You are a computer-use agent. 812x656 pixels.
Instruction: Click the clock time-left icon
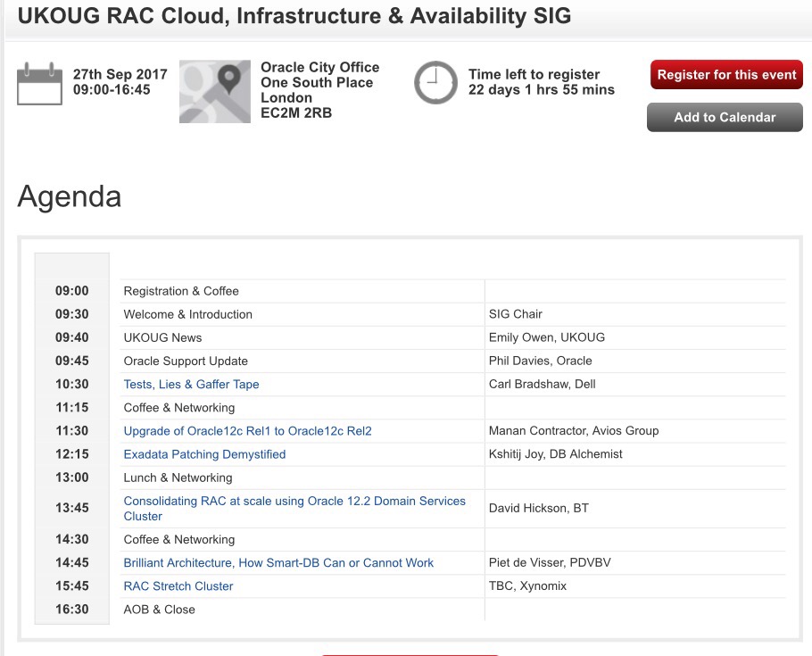tap(435, 83)
